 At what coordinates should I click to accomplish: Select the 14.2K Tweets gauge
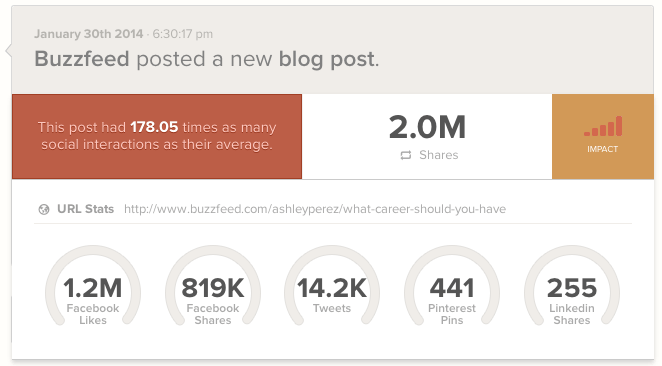(332, 287)
